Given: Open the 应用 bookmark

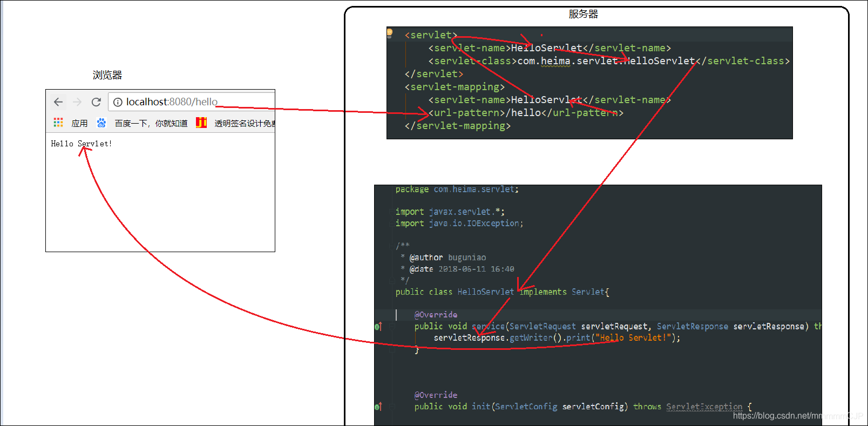Looking at the screenshot, I should click(79, 123).
